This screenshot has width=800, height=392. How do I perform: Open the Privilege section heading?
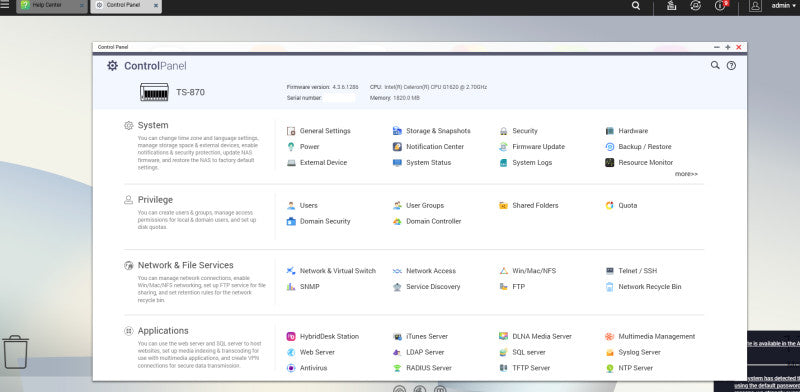(x=155, y=200)
